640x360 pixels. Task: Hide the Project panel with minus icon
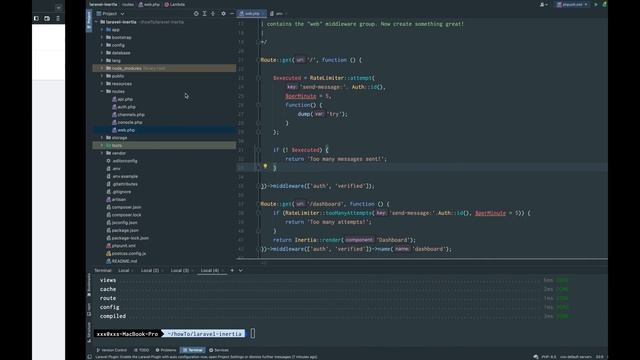coord(232,13)
